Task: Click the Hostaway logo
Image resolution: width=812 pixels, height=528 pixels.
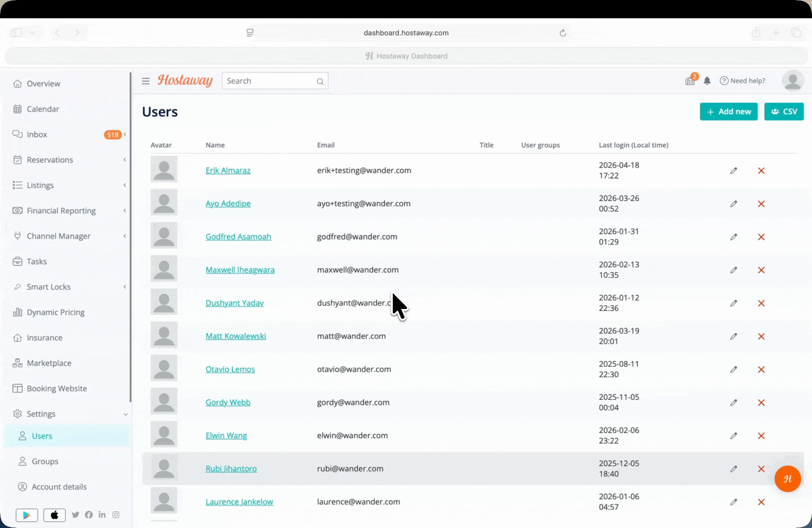Action: pos(185,81)
